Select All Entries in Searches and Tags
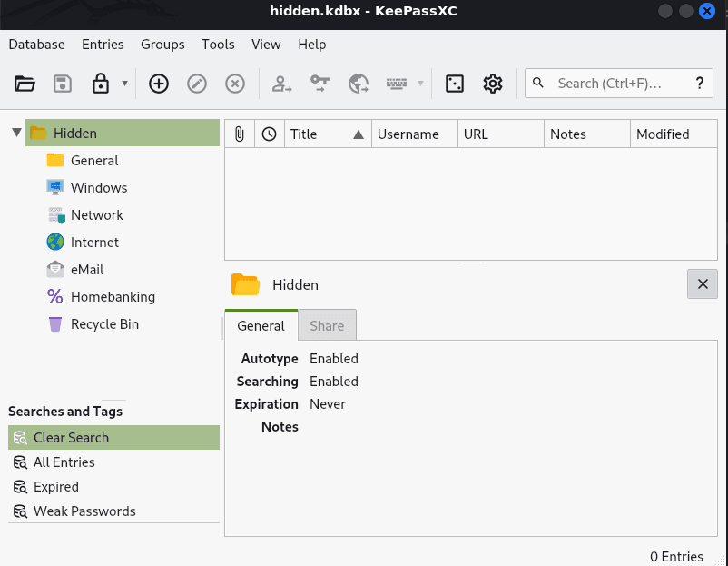This screenshot has width=728, height=566. click(x=64, y=462)
